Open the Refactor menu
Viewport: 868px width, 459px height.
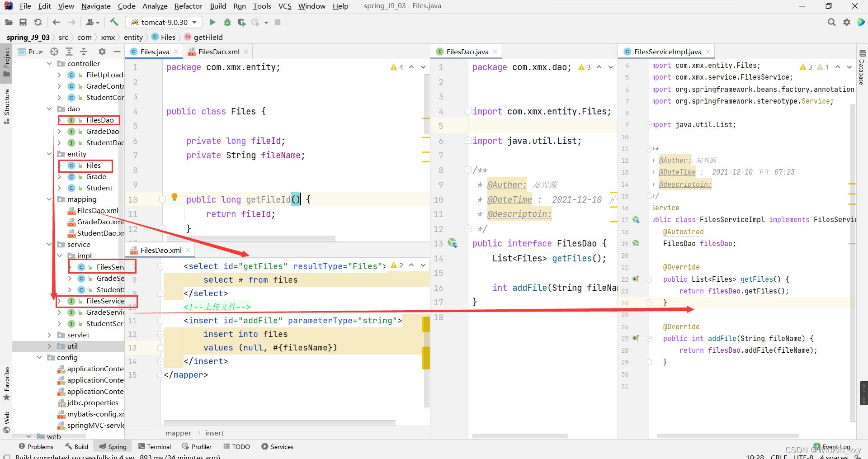coord(188,6)
